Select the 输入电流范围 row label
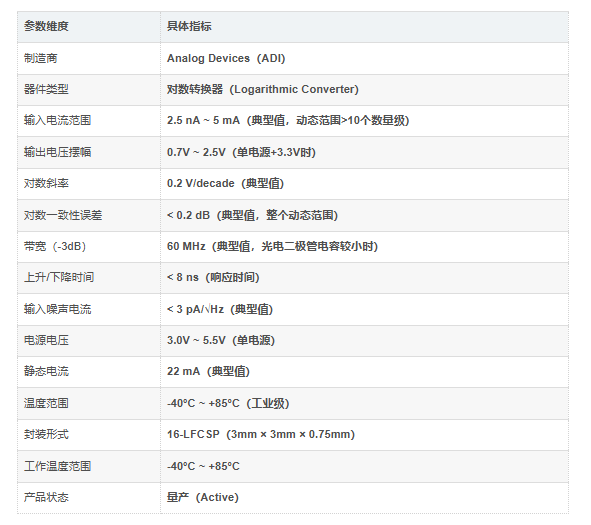Image resolution: width=591 pixels, height=525 pixels. pyautogui.click(x=57, y=120)
